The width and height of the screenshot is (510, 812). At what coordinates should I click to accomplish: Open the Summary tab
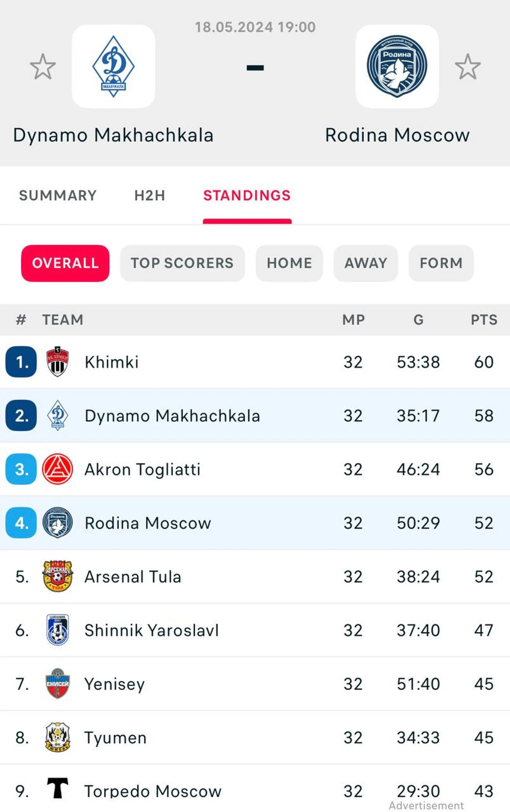58,195
